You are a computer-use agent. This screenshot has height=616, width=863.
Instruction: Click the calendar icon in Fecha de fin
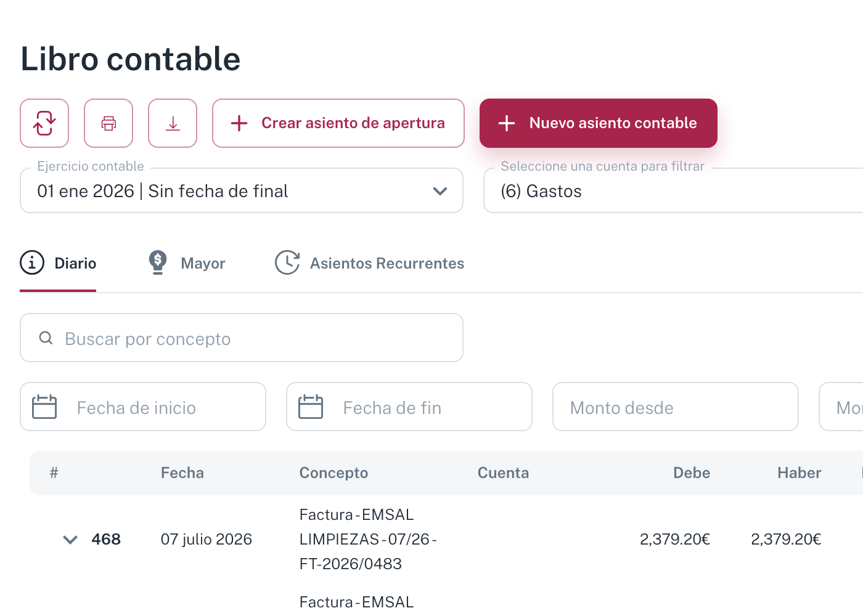[x=311, y=407]
